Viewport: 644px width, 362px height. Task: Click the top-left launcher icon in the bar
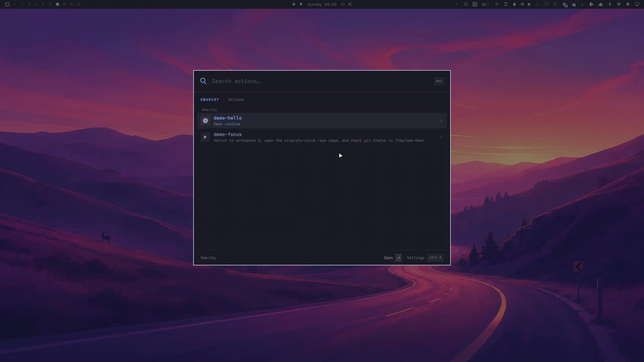7,4
